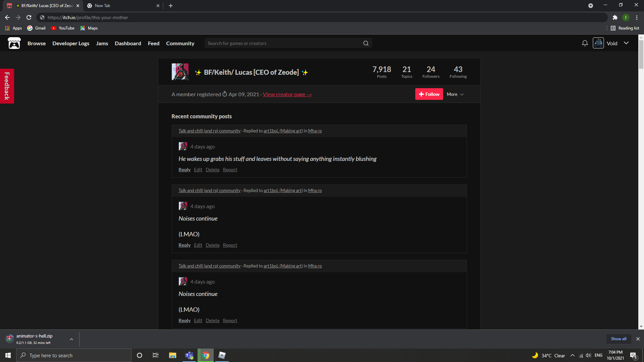
Task: Click the search magnifier in the search bar
Action: 366,43
